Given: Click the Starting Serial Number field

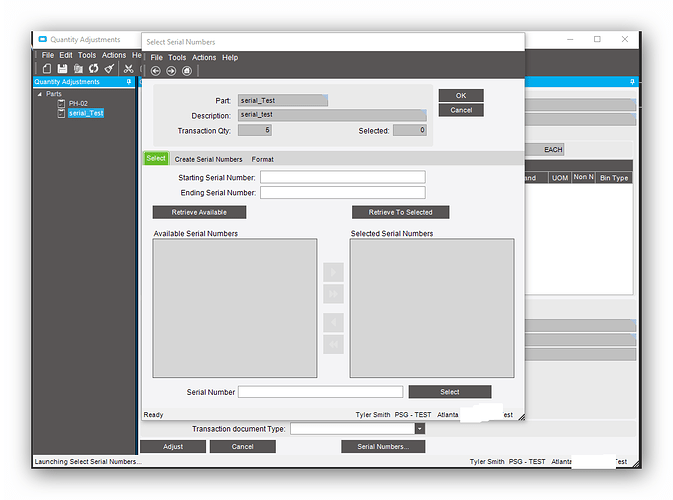Looking at the screenshot, I should point(343,177).
